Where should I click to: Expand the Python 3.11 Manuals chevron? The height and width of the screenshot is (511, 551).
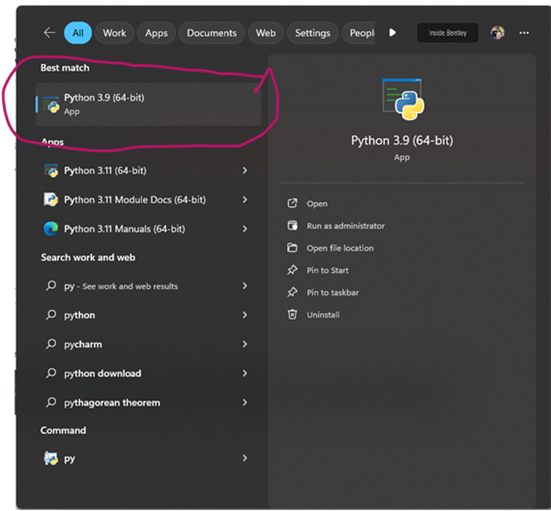[x=245, y=229]
